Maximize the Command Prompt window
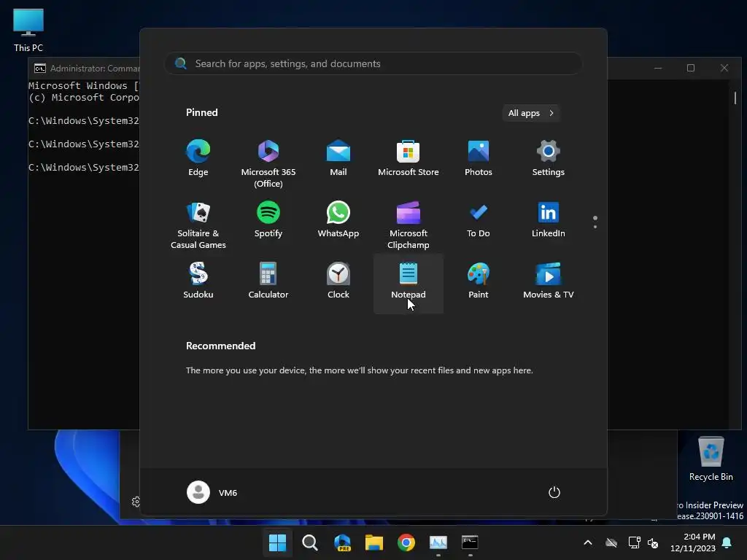 (691, 68)
